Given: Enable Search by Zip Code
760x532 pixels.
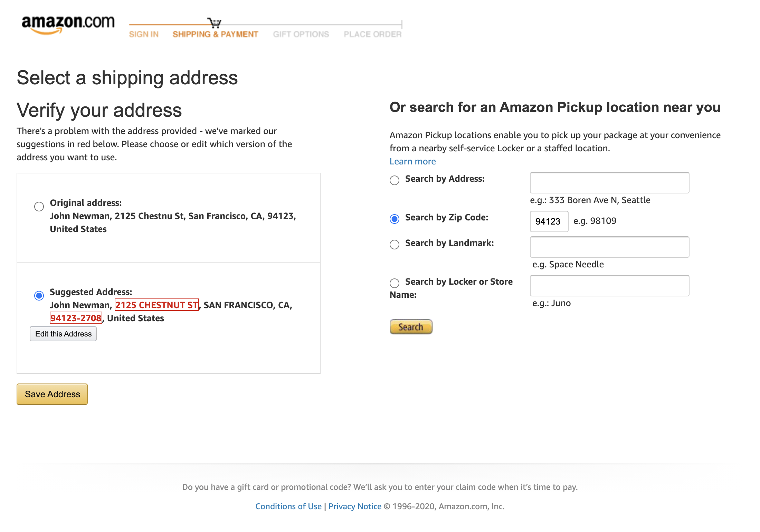Looking at the screenshot, I should click(394, 219).
